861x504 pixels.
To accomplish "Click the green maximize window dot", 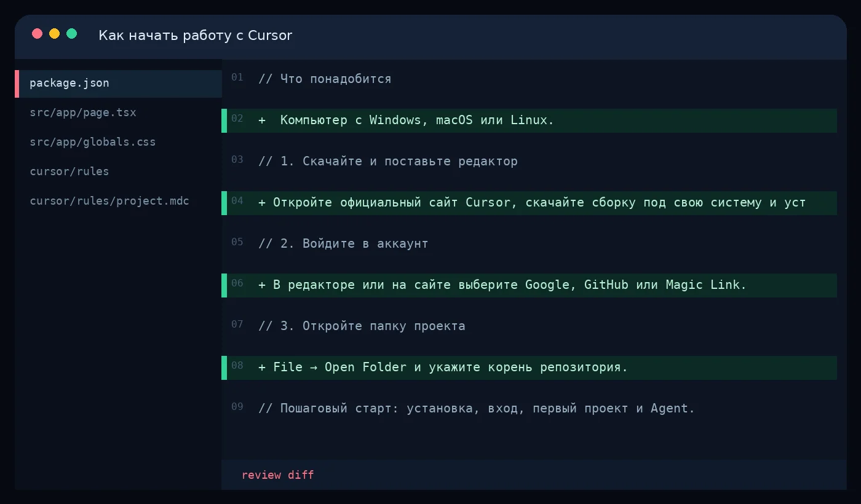I will (72, 34).
